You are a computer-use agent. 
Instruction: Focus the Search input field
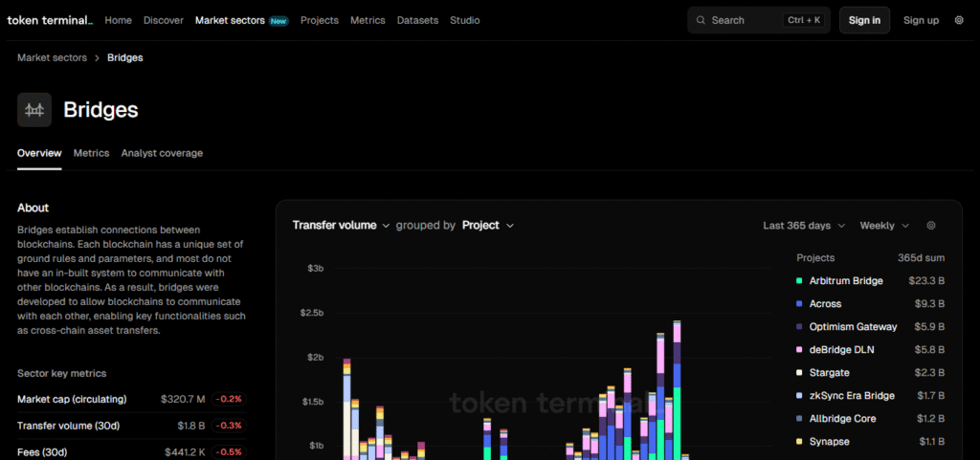pyautogui.click(x=759, y=20)
